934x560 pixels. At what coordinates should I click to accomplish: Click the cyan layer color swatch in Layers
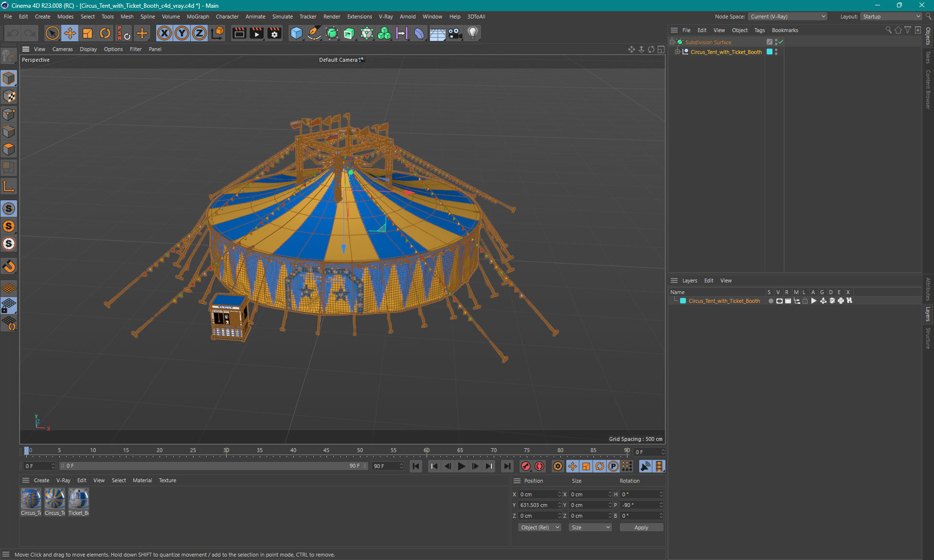click(x=683, y=301)
